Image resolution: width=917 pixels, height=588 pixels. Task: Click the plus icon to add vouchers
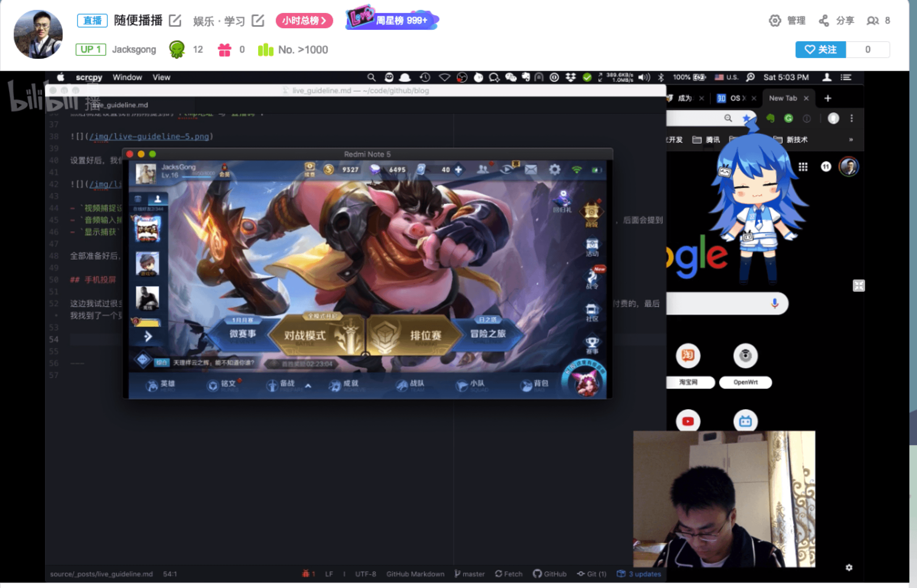pyautogui.click(x=458, y=170)
